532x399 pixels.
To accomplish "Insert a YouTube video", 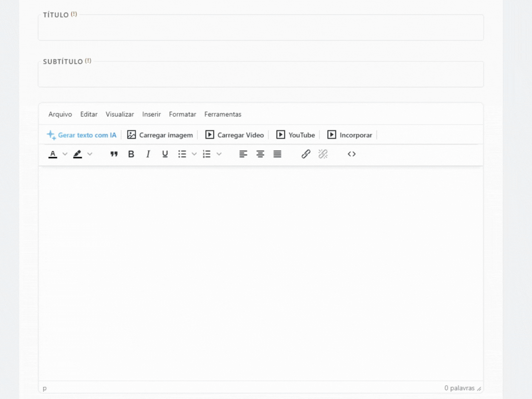I will tap(296, 135).
